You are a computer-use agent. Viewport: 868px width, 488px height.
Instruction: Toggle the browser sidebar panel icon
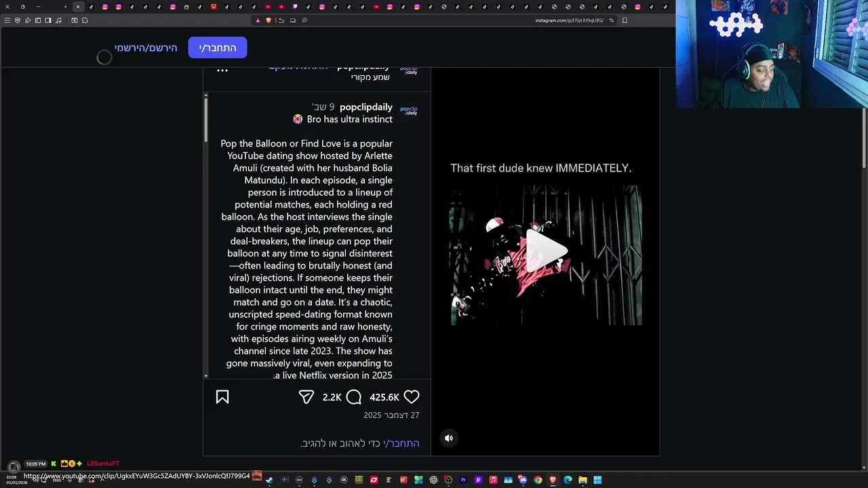pos(48,20)
